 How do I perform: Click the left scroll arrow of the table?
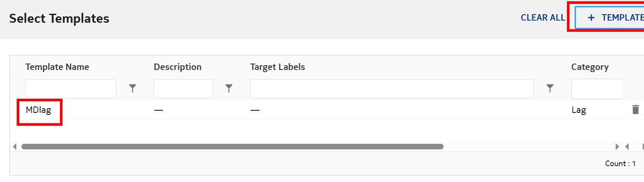coord(15,147)
